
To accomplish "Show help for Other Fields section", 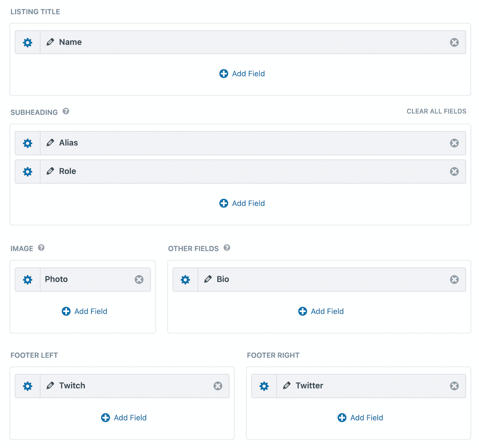I will (227, 248).
